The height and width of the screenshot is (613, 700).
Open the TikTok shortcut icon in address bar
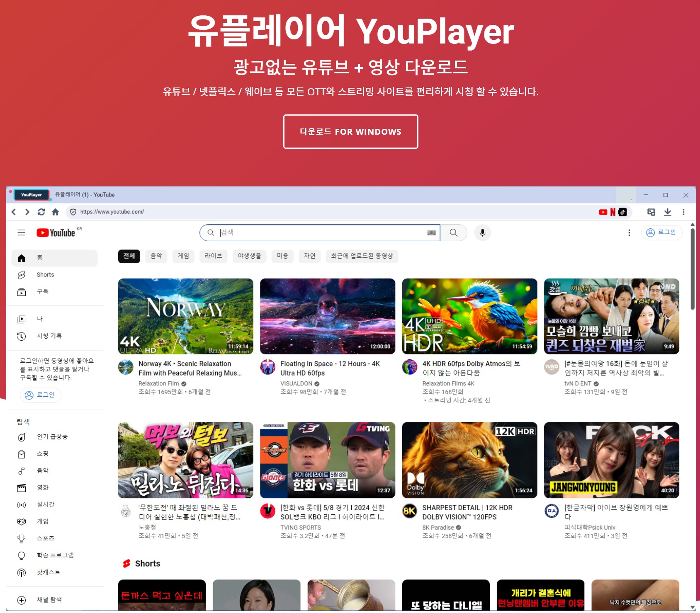622,212
